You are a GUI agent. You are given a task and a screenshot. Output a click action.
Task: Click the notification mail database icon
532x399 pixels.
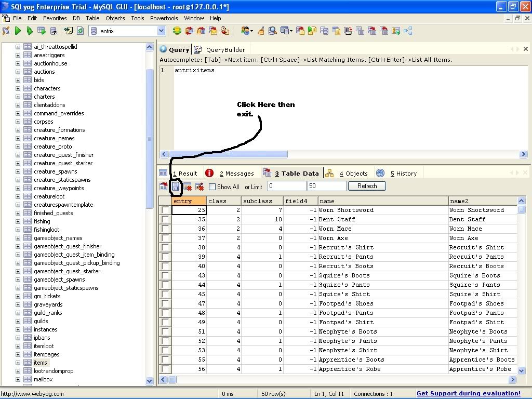[212, 31]
